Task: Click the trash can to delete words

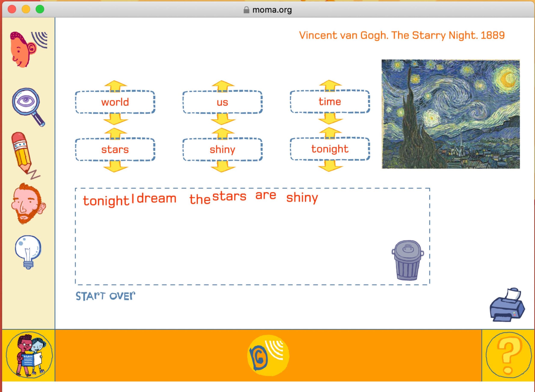Action: 407,260
